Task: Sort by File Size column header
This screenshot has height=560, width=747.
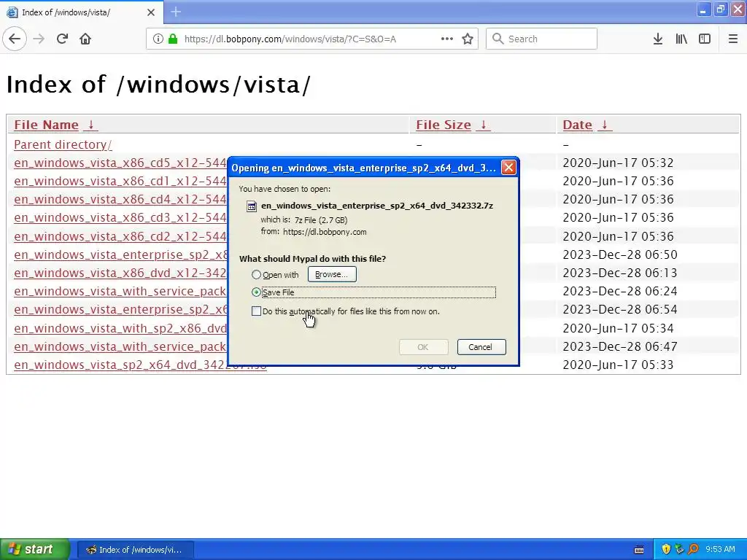Action: click(443, 125)
